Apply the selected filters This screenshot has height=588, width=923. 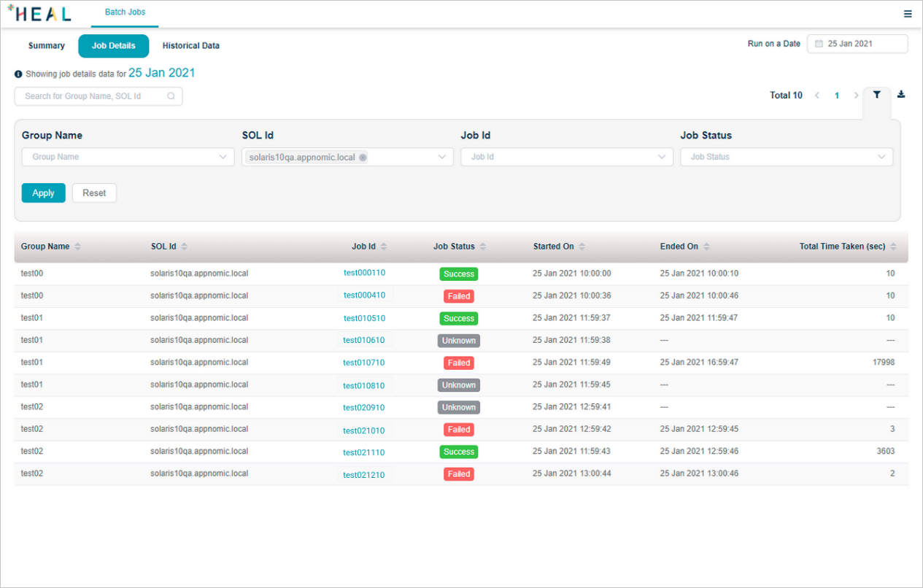point(43,193)
